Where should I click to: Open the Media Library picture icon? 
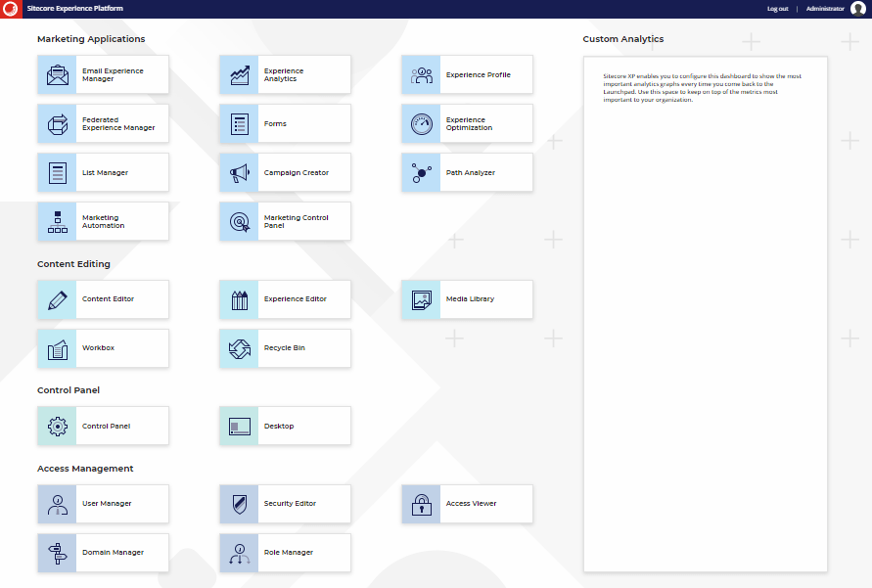pos(421,299)
